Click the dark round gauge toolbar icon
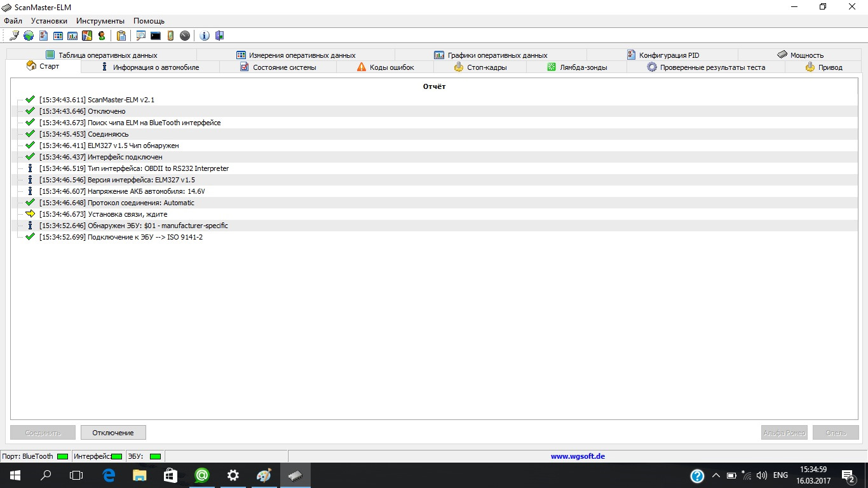This screenshot has height=488, width=868. [185, 36]
